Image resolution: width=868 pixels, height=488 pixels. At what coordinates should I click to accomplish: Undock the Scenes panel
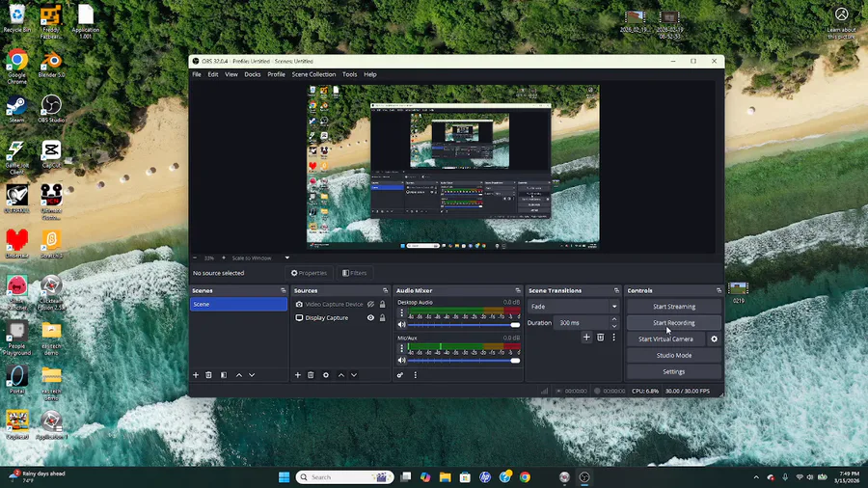(284, 290)
